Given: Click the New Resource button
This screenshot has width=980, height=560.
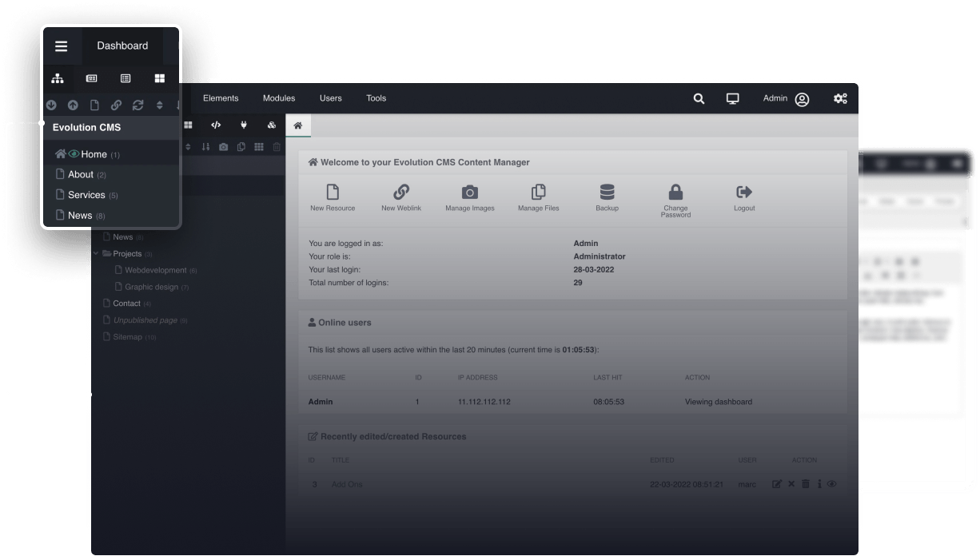Looking at the screenshot, I should 333,198.
